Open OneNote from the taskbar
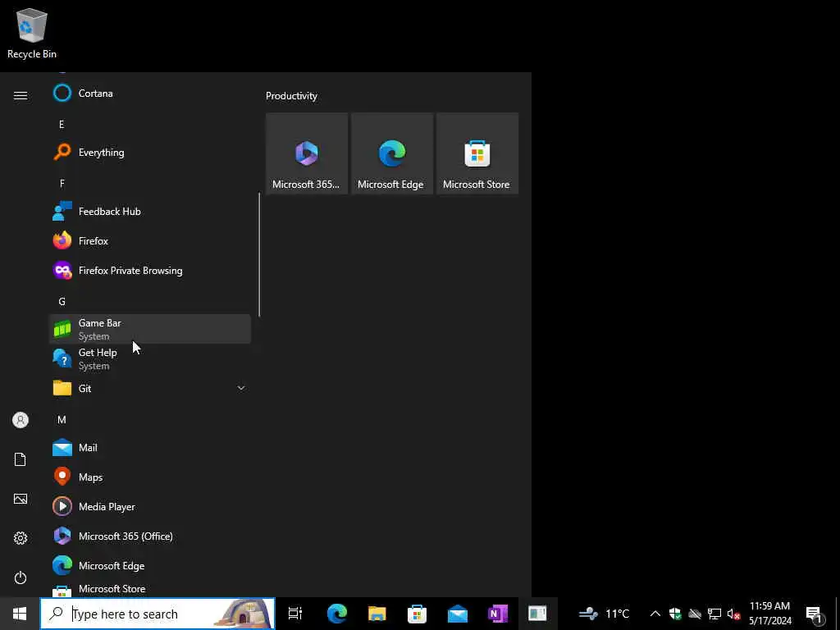The image size is (840, 630). tap(498, 614)
